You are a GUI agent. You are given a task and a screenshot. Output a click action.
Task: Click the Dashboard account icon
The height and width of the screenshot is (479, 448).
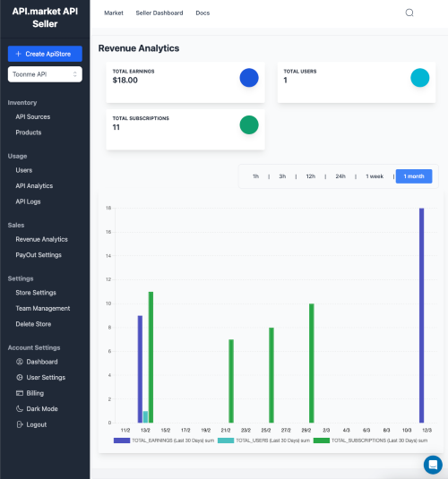20,362
